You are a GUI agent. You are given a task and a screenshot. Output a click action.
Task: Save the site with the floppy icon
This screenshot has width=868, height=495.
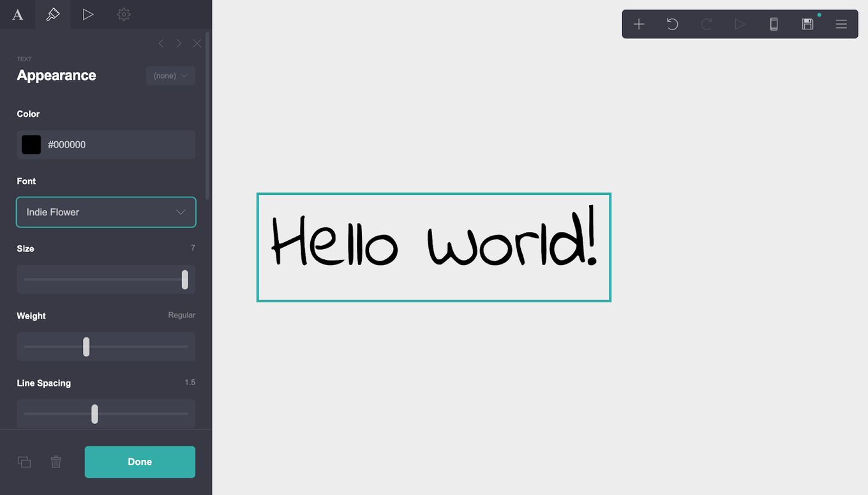coord(807,24)
